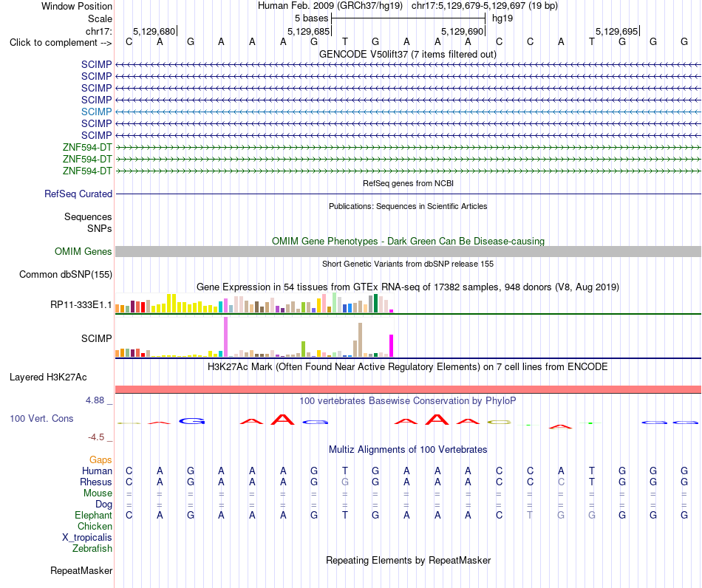Click 'Publications: Sequences in Scientific Articles' title
The image size is (702, 588).
pyautogui.click(x=408, y=206)
